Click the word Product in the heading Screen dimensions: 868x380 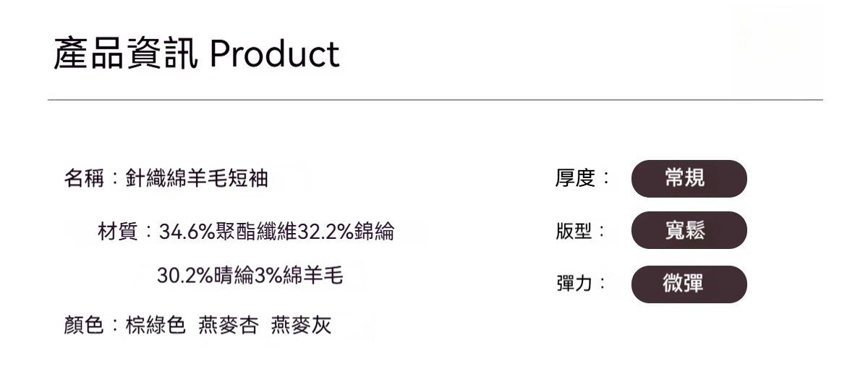(x=275, y=54)
